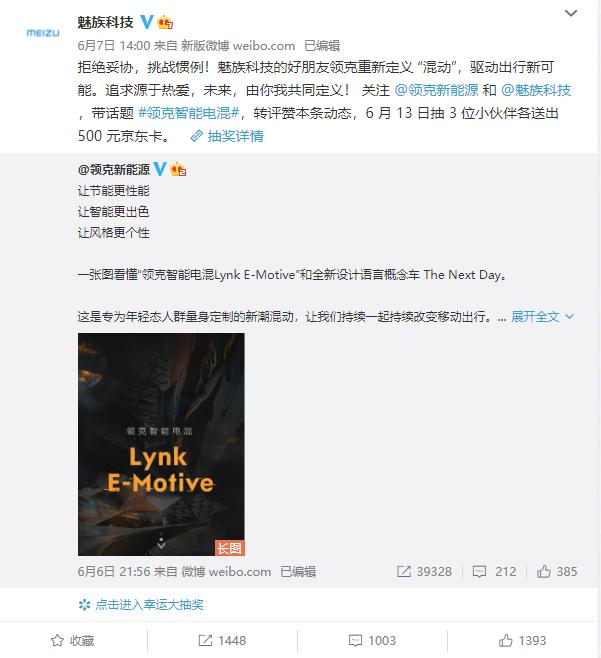The height and width of the screenshot is (658, 601).
Task: Click the membership crown badge beside @领克新能源
Action: tap(178, 169)
